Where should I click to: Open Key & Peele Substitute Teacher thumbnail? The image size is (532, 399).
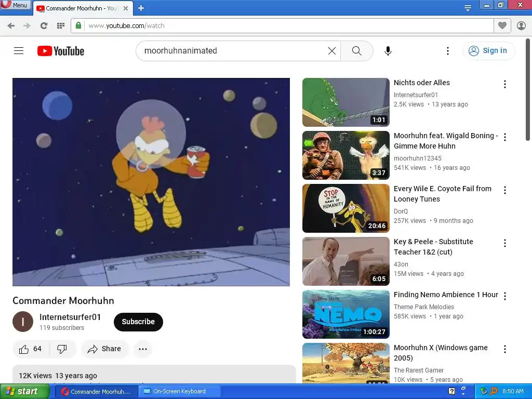(345, 261)
